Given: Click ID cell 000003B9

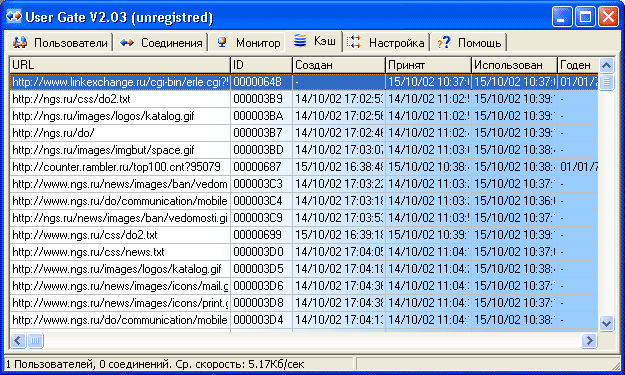Looking at the screenshot, I should (x=261, y=99).
